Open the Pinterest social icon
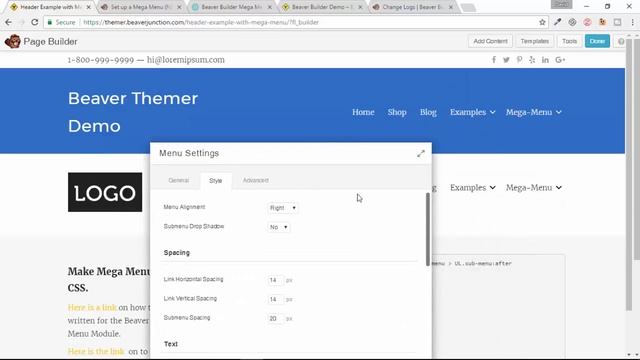This screenshot has width=640, height=360. coord(519,60)
